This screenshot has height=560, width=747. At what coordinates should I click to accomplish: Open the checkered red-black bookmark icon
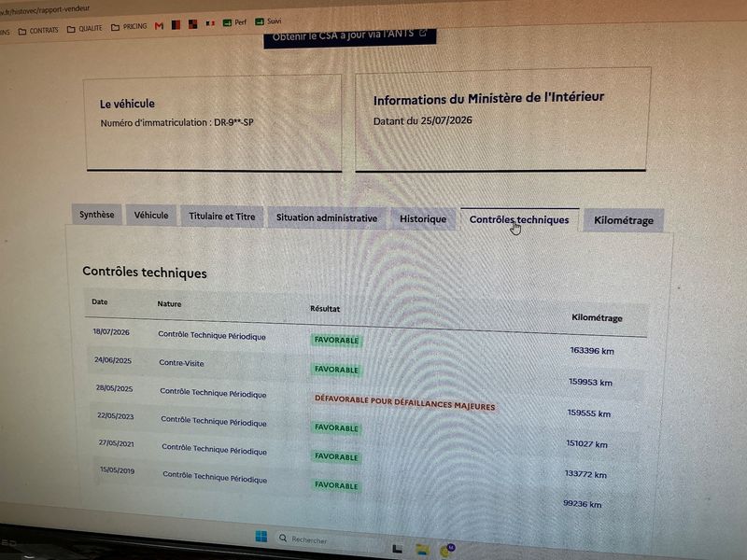pyautogui.click(x=192, y=24)
